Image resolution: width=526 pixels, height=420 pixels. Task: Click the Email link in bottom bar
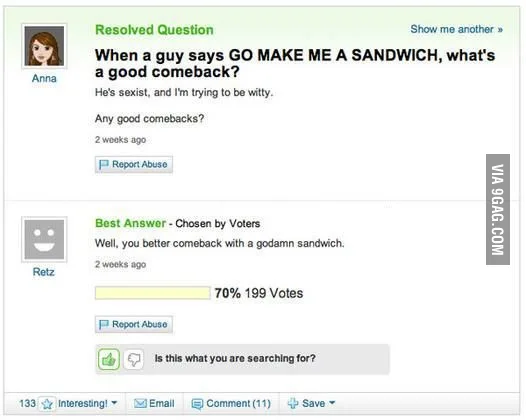pyautogui.click(x=162, y=403)
